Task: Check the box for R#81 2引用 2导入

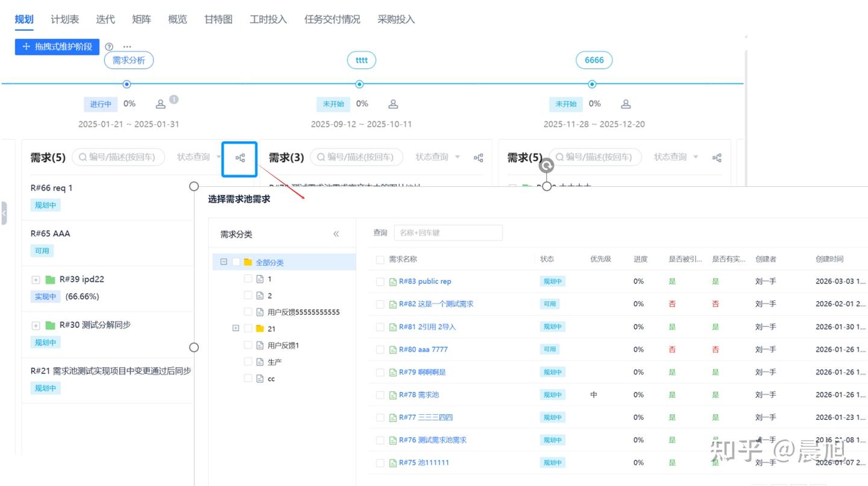Action: tap(380, 327)
